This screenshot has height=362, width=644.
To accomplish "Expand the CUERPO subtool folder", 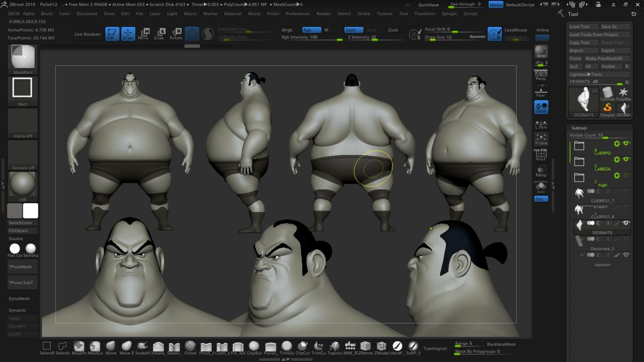I will [579, 146].
